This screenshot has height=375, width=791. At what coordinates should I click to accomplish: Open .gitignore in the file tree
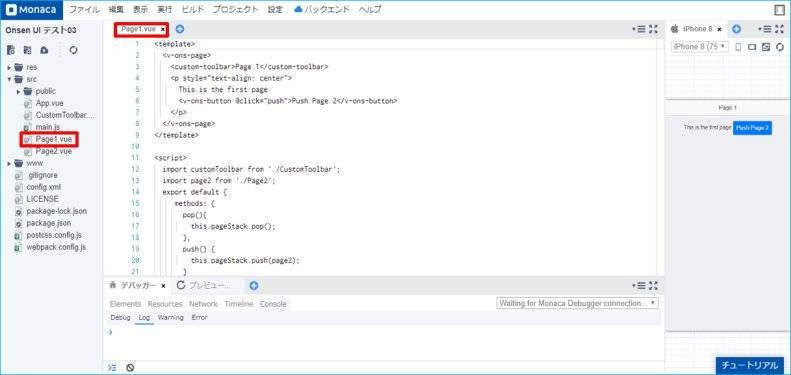click(x=42, y=175)
